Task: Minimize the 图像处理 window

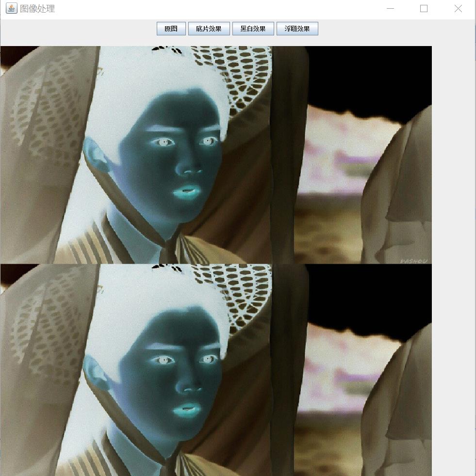Action: [x=390, y=9]
